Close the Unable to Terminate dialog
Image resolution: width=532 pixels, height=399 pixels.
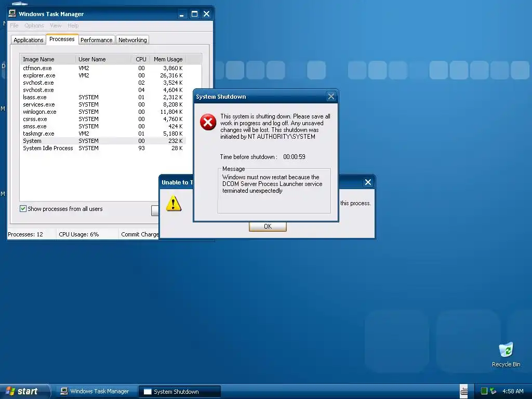pyautogui.click(x=368, y=182)
